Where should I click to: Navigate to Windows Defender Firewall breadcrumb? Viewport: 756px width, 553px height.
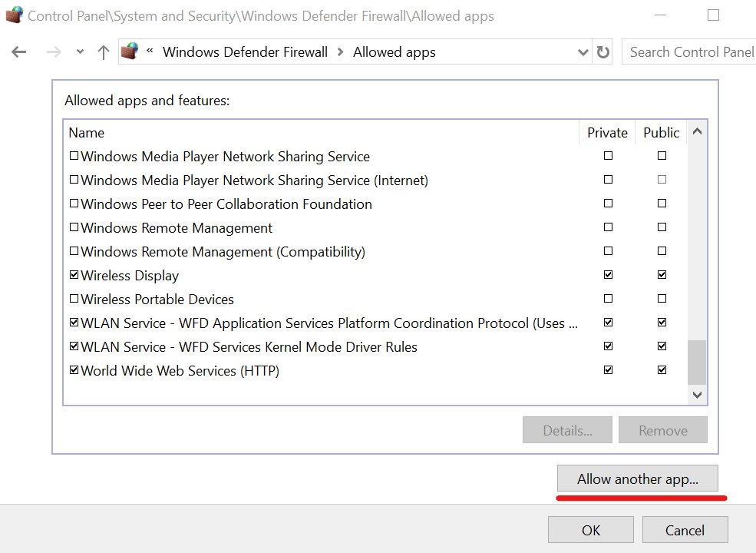pos(245,51)
